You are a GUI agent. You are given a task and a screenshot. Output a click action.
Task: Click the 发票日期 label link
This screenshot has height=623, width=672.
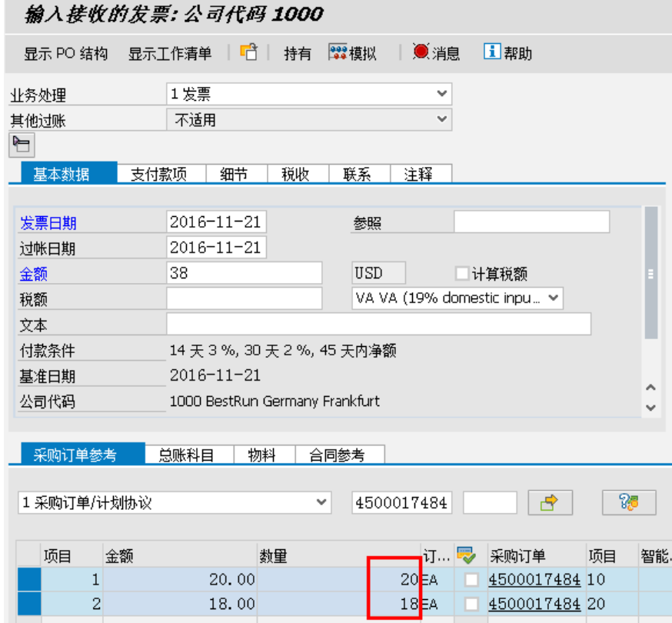click(48, 223)
